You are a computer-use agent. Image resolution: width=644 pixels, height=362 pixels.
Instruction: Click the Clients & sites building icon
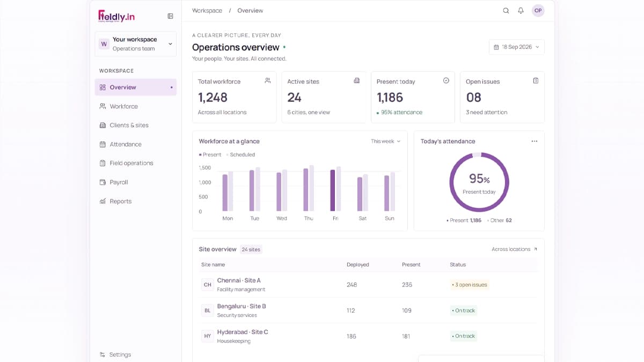pyautogui.click(x=103, y=125)
